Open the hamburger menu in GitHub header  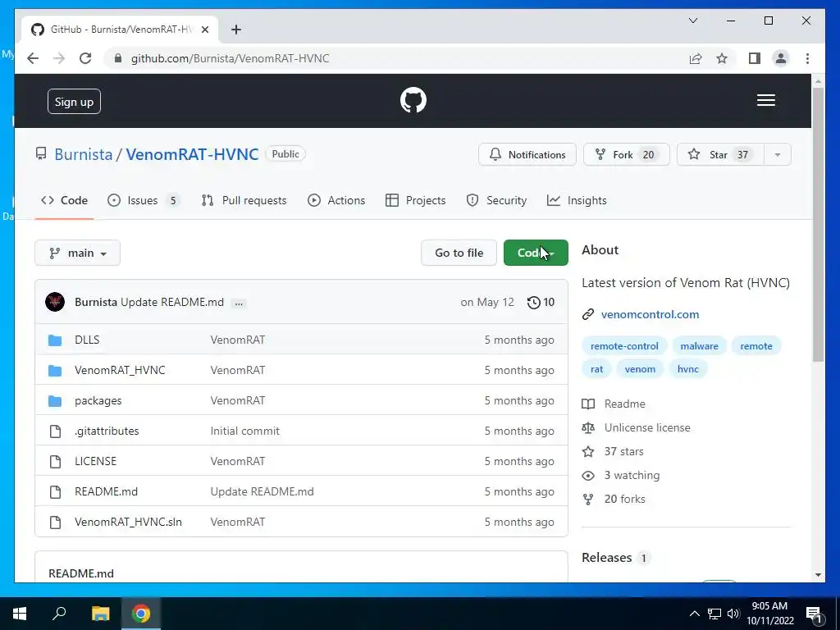coord(765,100)
